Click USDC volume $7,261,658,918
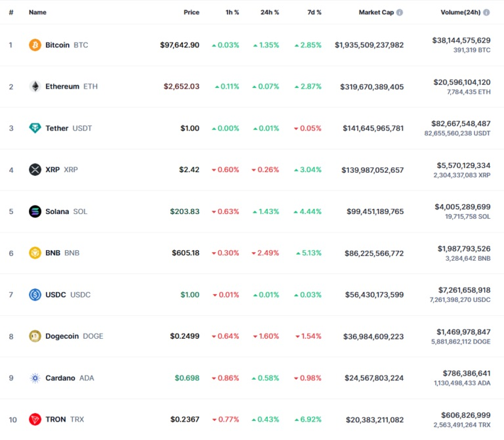504x440 pixels. 465,290
